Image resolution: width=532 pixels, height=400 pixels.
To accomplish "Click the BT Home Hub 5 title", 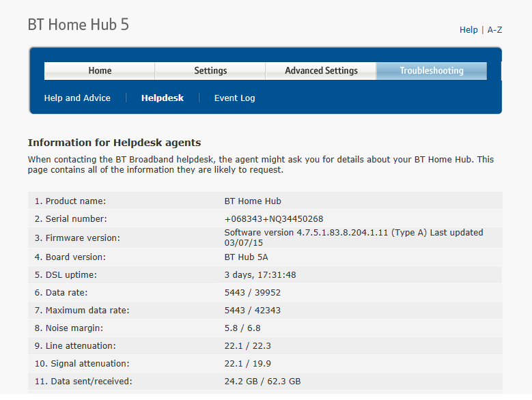I will [x=79, y=25].
